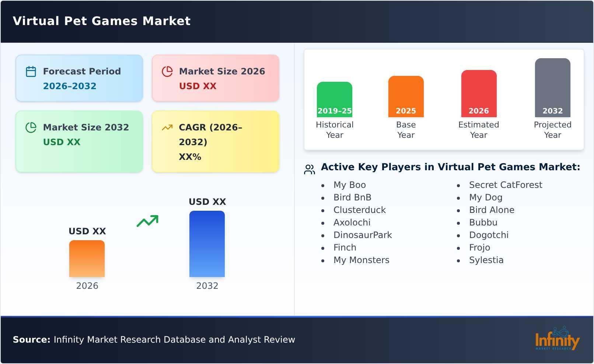
Task: Click the Base Year label
Action: (406, 130)
